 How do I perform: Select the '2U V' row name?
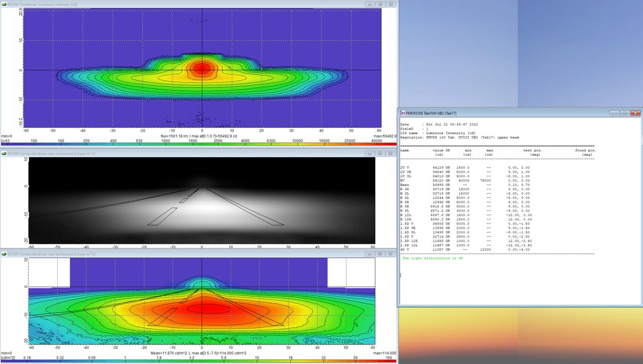pyautogui.click(x=404, y=167)
